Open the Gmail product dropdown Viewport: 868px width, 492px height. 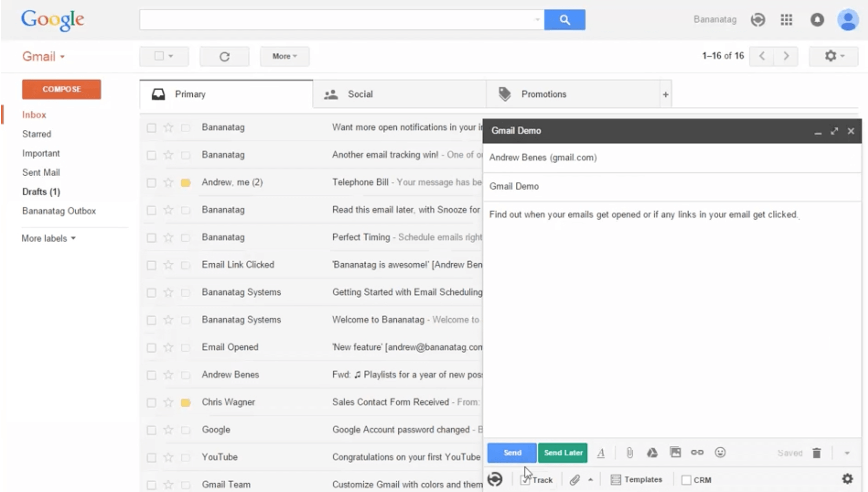[44, 56]
